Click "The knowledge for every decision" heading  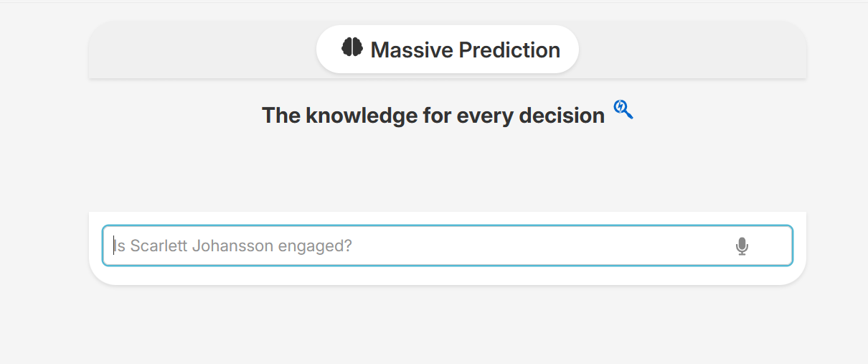pos(433,115)
